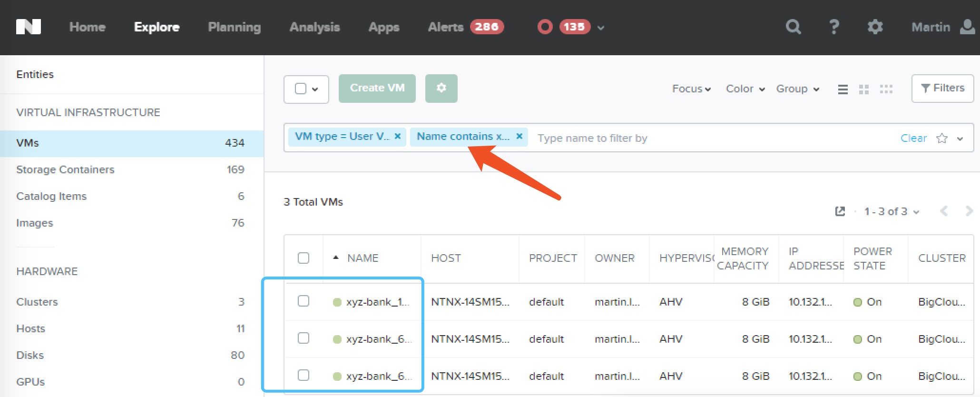Remove the VM type filter chip
Image resolution: width=980 pixels, height=397 pixels.
pyautogui.click(x=398, y=136)
